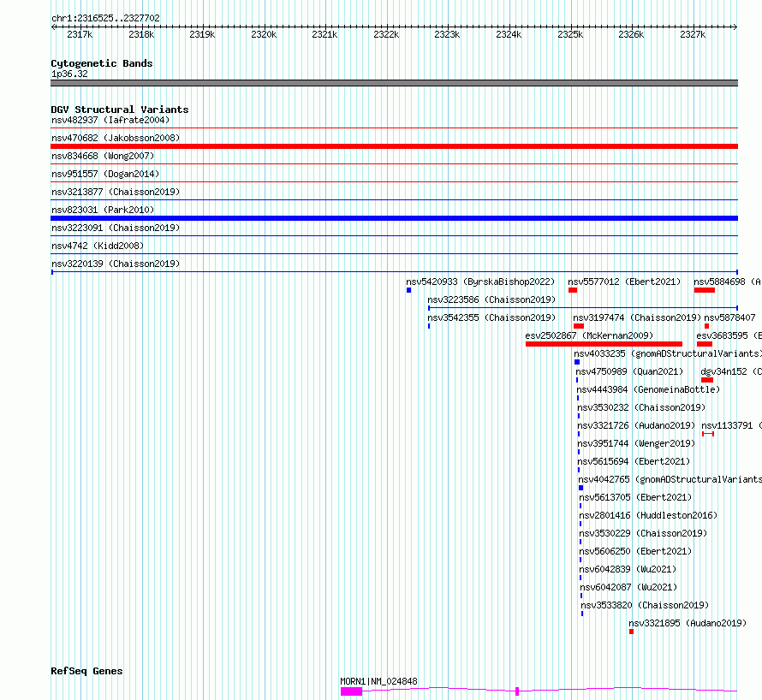Open nsv951557 (Dogan2014) variant entry
Image resolution: width=762 pixels, height=700 pixels.
105,174
